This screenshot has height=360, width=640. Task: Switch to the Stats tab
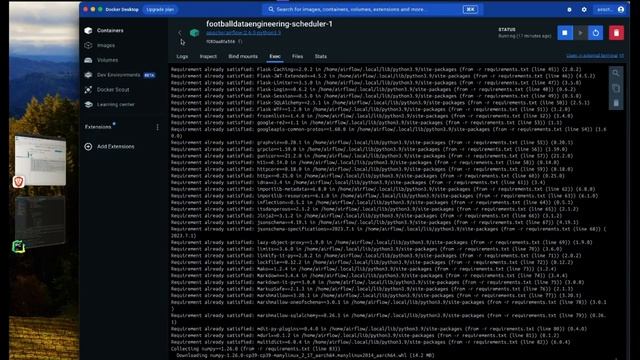coord(320,56)
